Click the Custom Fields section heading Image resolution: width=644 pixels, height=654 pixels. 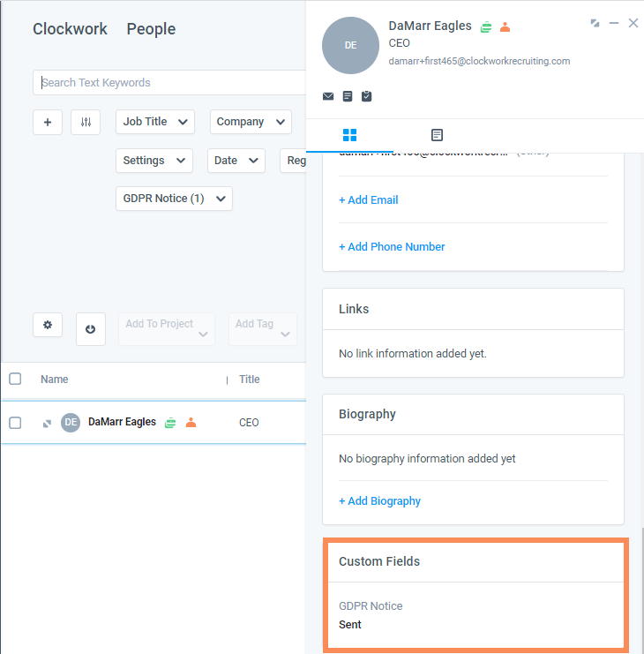pyautogui.click(x=378, y=561)
